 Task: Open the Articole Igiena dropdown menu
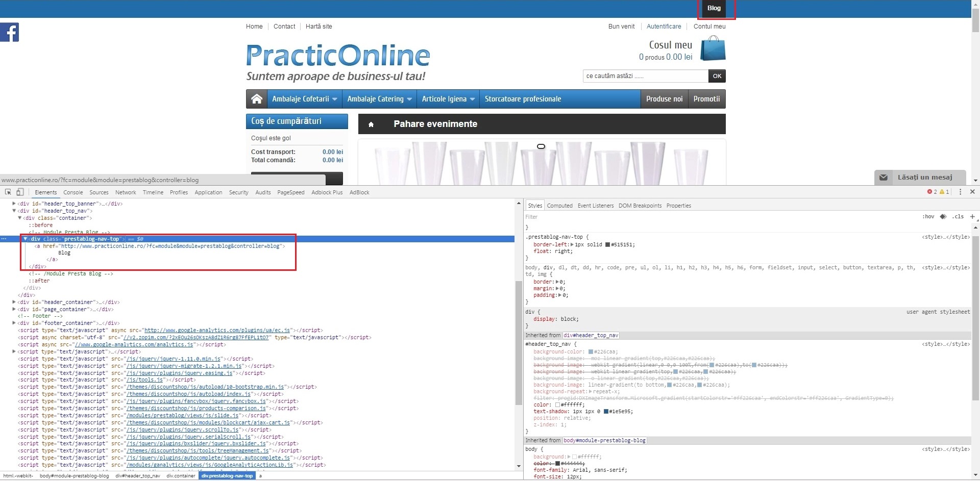[448, 99]
